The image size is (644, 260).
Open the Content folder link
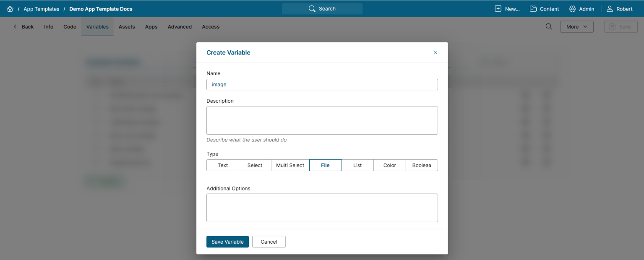pyautogui.click(x=544, y=9)
